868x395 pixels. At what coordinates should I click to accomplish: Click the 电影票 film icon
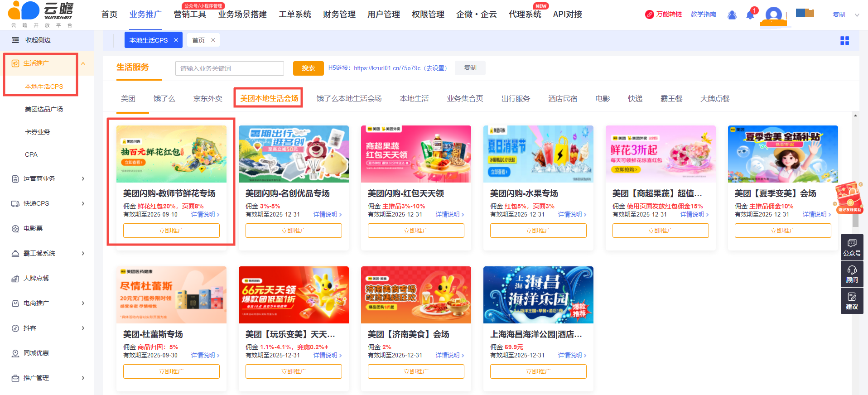pos(15,229)
